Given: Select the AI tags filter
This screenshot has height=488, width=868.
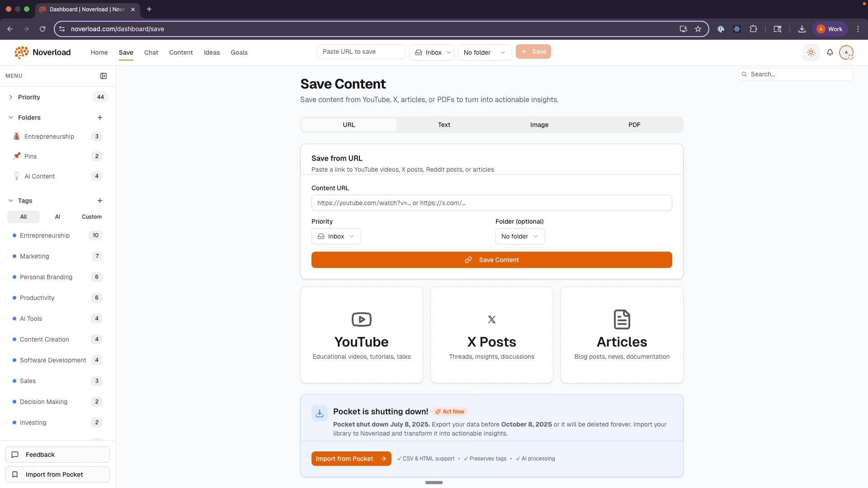Looking at the screenshot, I should click(x=57, y=217).
